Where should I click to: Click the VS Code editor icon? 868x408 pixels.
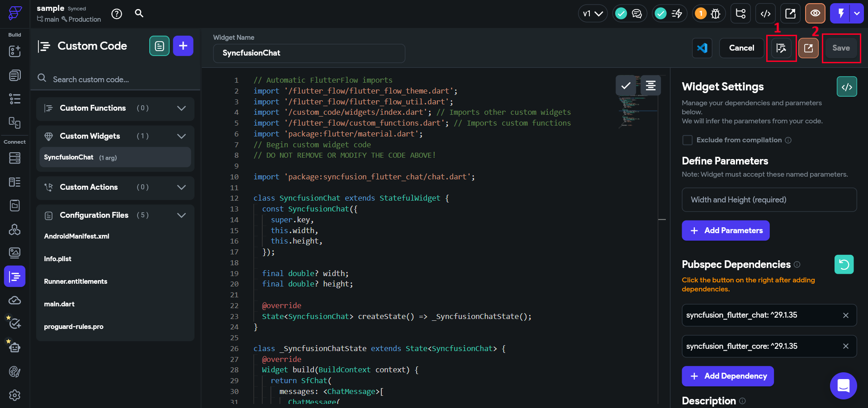tap(702, 48)
